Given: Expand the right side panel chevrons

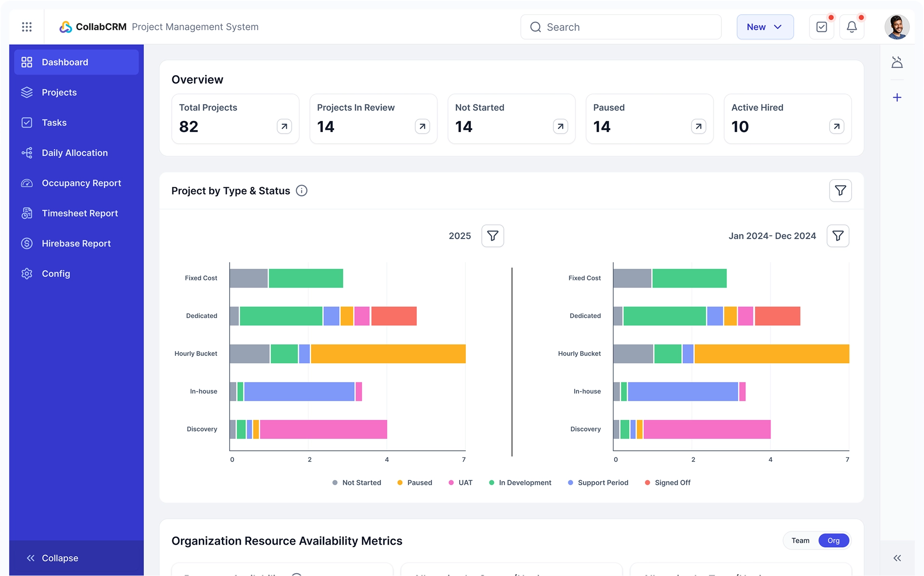Looking at the screenshot, I should 897,558.
